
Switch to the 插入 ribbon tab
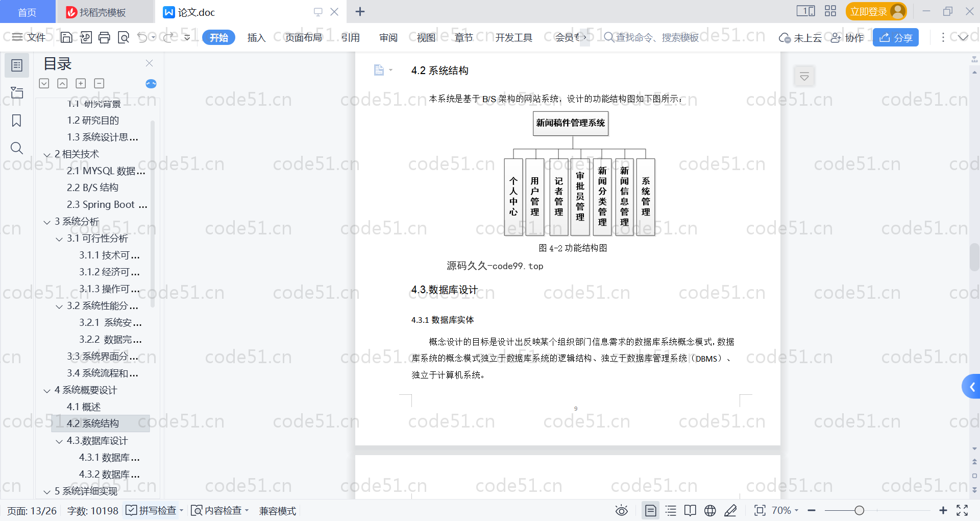click(256, 37)
